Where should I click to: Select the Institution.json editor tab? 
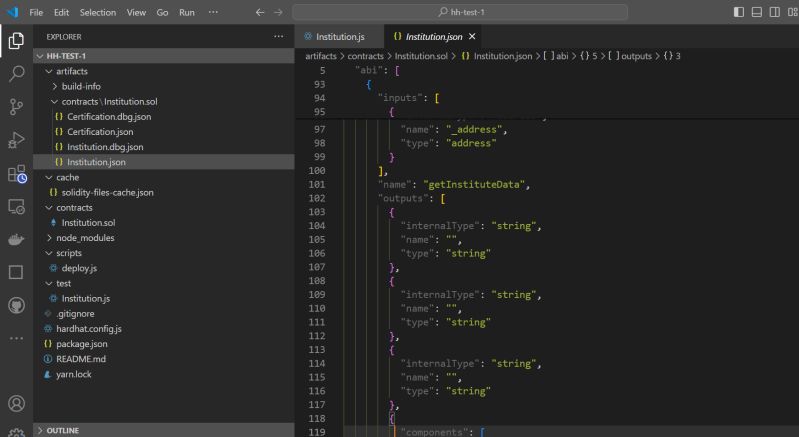[x=433, y=36]
